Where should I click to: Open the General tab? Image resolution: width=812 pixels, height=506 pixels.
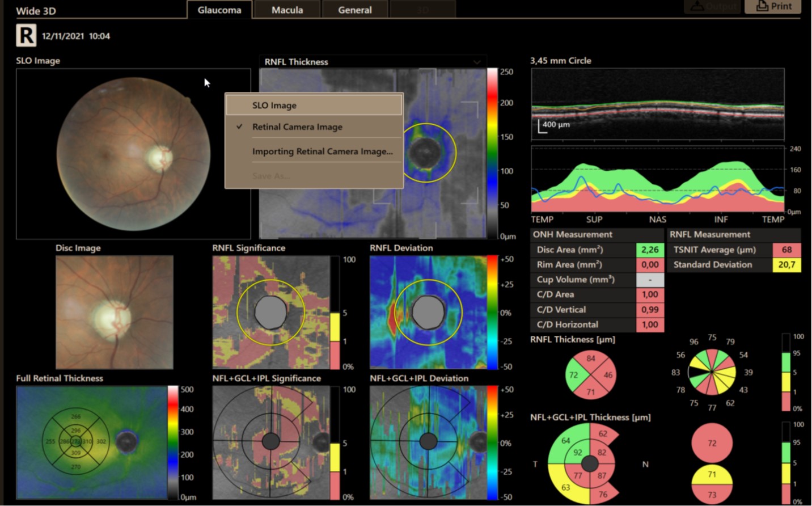(x=355, y=10)
